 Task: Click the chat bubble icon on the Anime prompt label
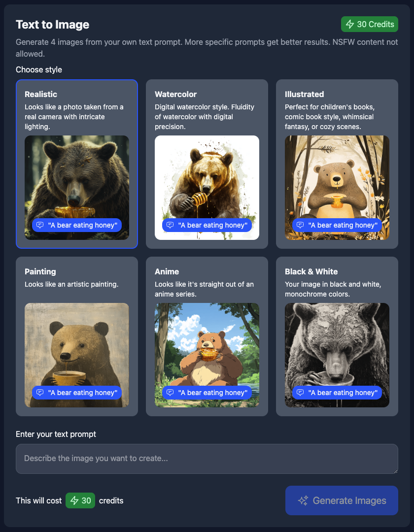170,393
